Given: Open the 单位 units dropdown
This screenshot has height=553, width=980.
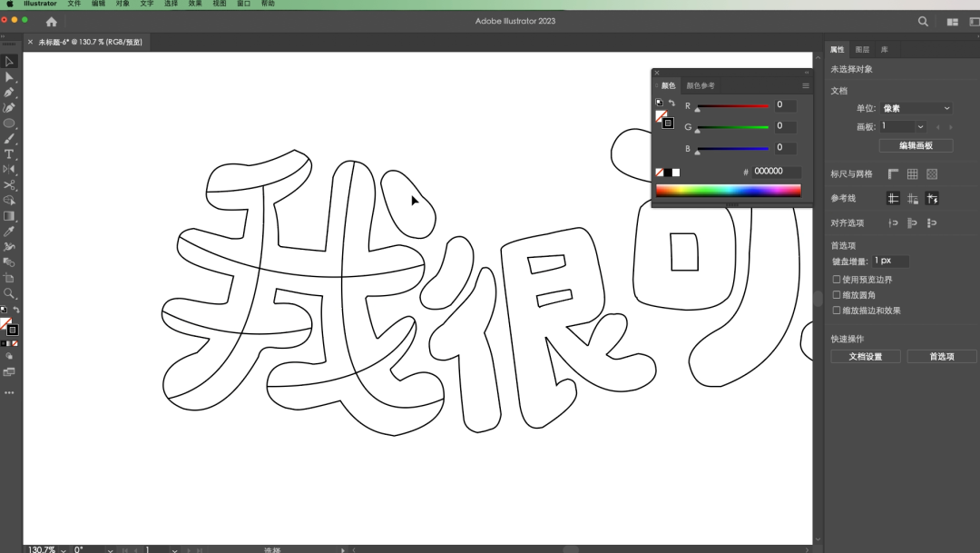Looking at the screenshot, I should click(x=916, y=108).
